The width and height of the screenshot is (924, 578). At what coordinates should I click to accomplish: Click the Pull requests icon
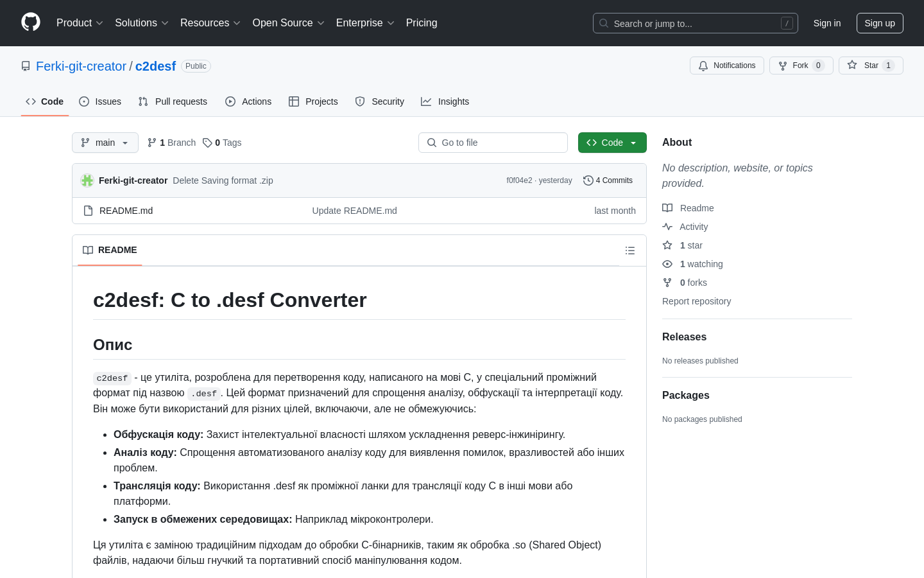point(143,101)
